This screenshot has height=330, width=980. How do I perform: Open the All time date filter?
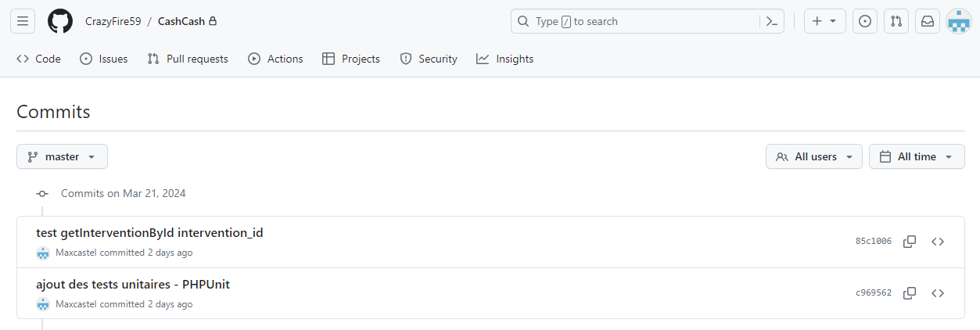tap(916, 156)
